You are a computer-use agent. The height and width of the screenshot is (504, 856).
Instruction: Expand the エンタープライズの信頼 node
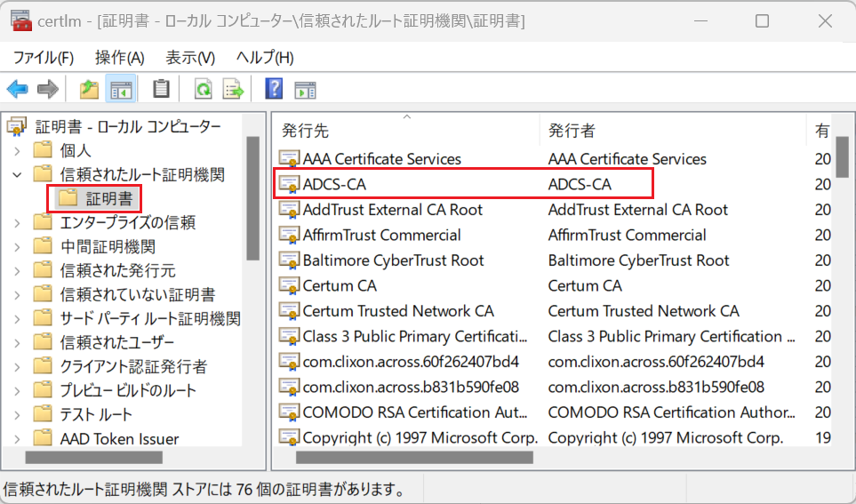(18, 223)
